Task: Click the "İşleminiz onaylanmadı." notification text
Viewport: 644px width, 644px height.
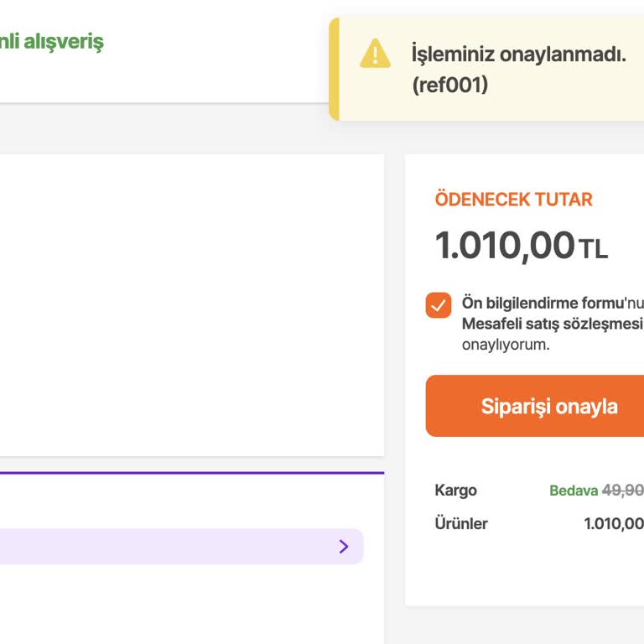Action: point(518,55)
